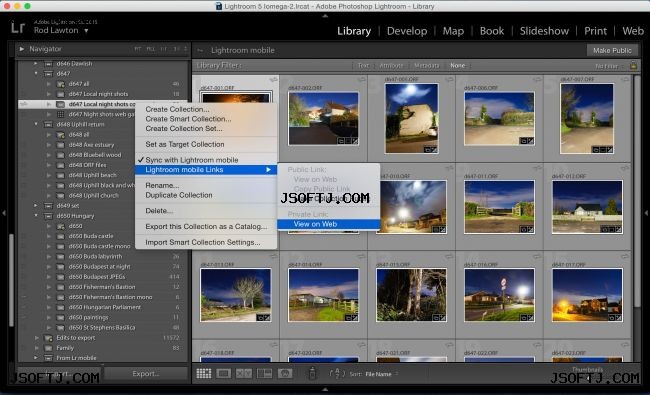This screenshot has height=395, width=650.
Task: Select Metadata in Library Filter bar
Action: (427, 65)
